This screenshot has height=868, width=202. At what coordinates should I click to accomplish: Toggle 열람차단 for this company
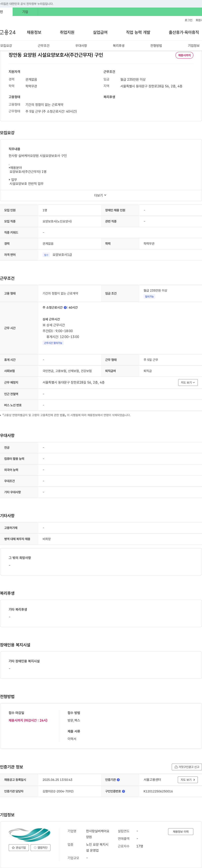coord(41,847)
